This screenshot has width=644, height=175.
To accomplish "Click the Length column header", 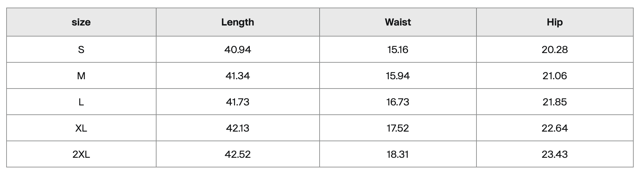I will [238, 22].
